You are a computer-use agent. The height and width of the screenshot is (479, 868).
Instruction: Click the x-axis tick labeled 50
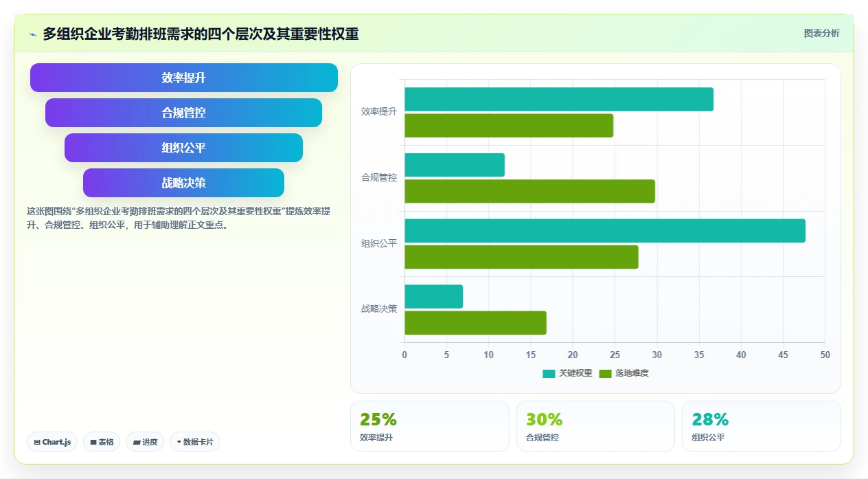pyautogui.click(x=825, y=355)
